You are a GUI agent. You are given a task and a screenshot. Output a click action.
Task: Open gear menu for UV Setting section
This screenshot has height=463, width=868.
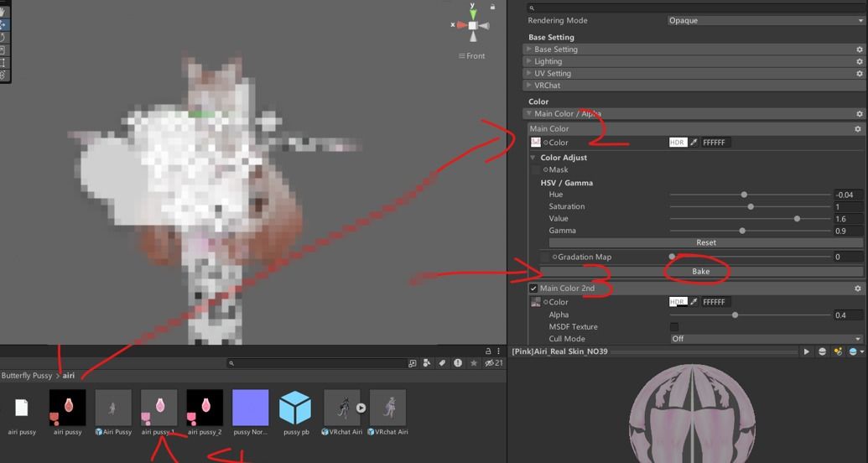[x=859, y=74]
